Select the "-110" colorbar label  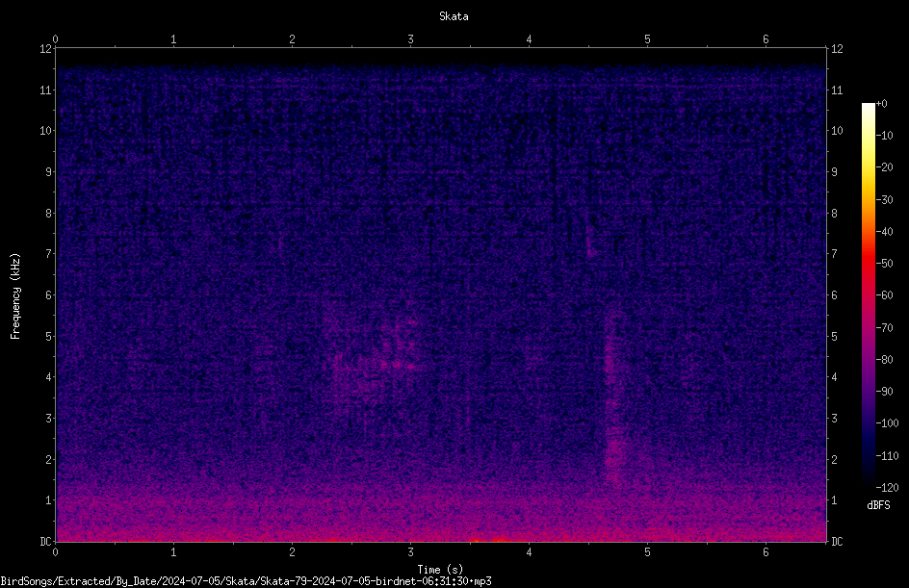coord(887,456)
